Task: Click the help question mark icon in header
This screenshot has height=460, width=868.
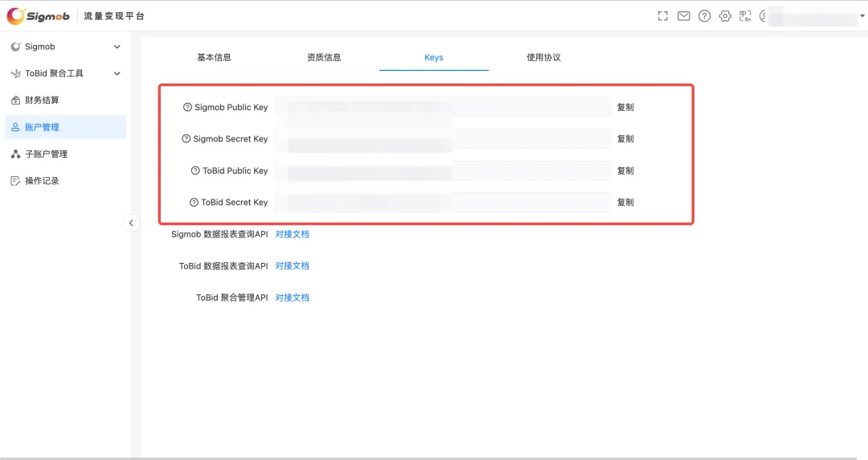Action: coord(705,16)
